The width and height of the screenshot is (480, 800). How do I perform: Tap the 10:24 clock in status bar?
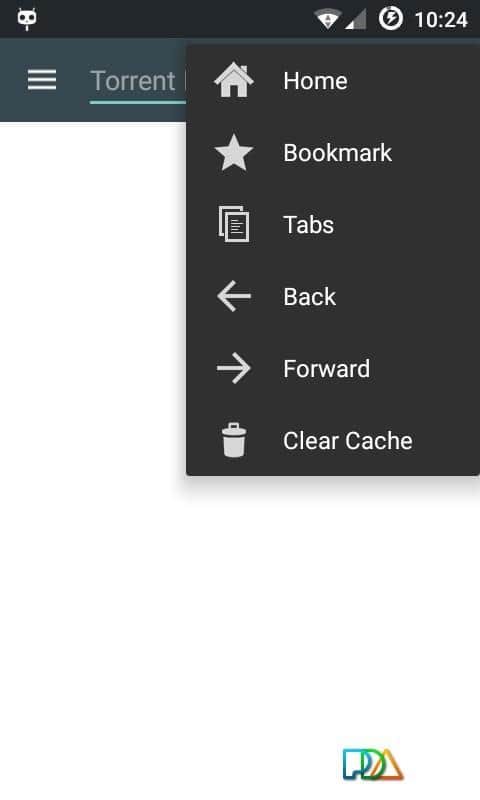pos(441,20)
